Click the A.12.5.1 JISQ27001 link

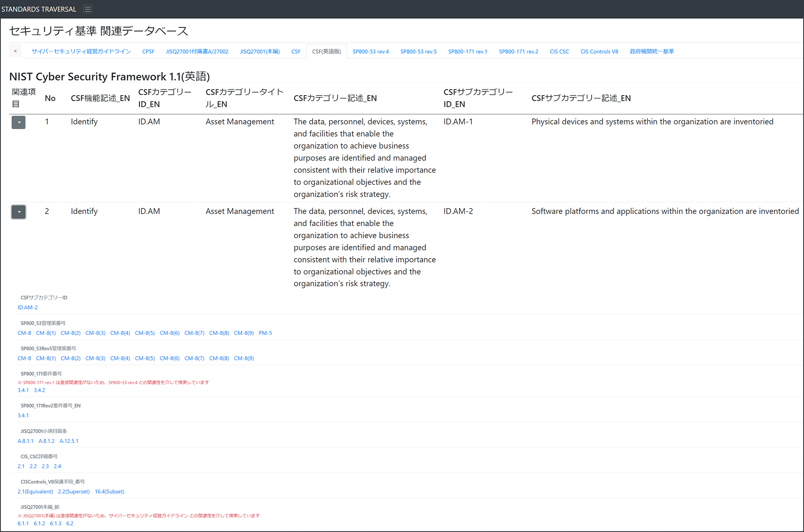tap(69, 441)
